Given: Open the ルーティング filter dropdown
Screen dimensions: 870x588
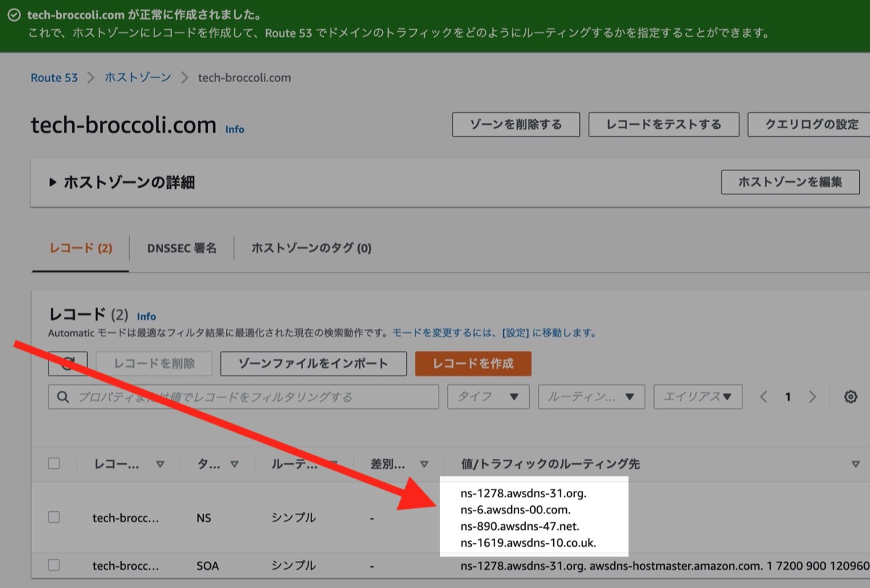Looking at the screenshot, I should pos(592,397).
